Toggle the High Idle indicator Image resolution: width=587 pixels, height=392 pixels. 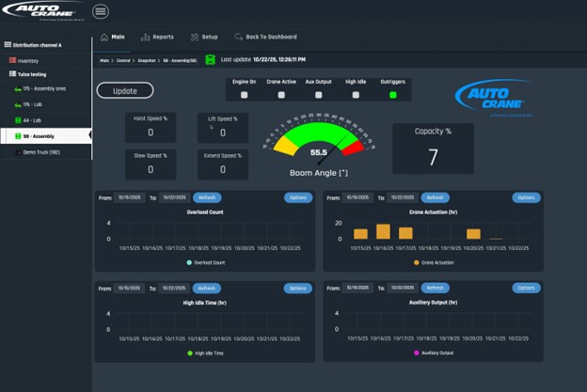pyautogui.click(x=356, y=95)
